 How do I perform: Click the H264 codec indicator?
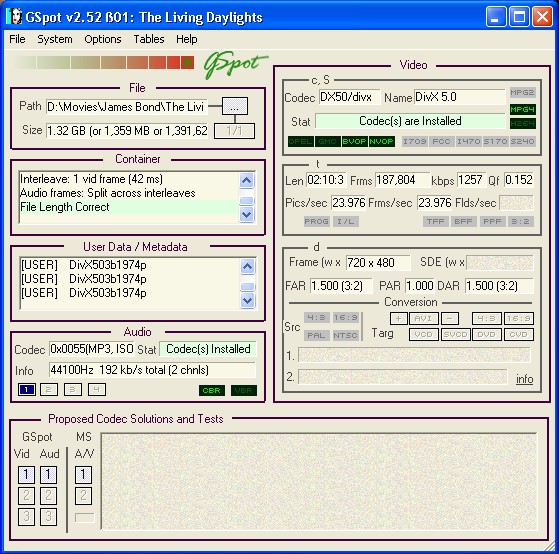(522, 124)
